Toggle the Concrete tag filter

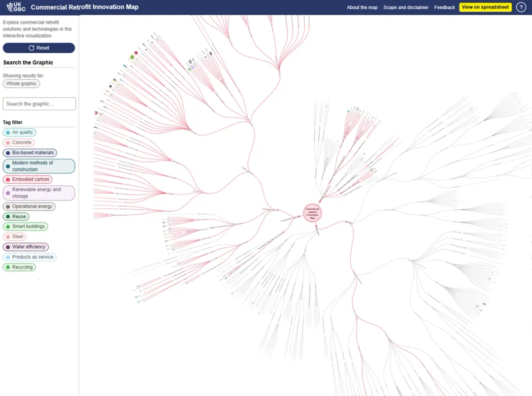19,142
